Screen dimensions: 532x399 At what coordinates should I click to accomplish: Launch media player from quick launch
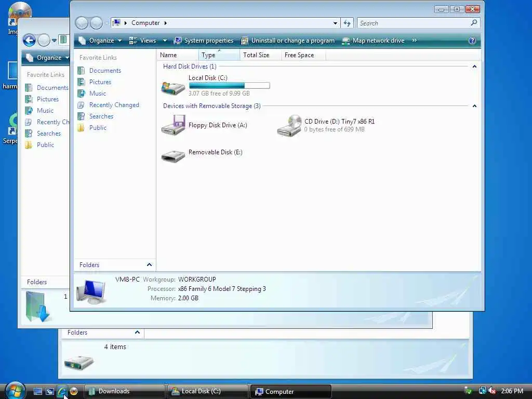73,392
